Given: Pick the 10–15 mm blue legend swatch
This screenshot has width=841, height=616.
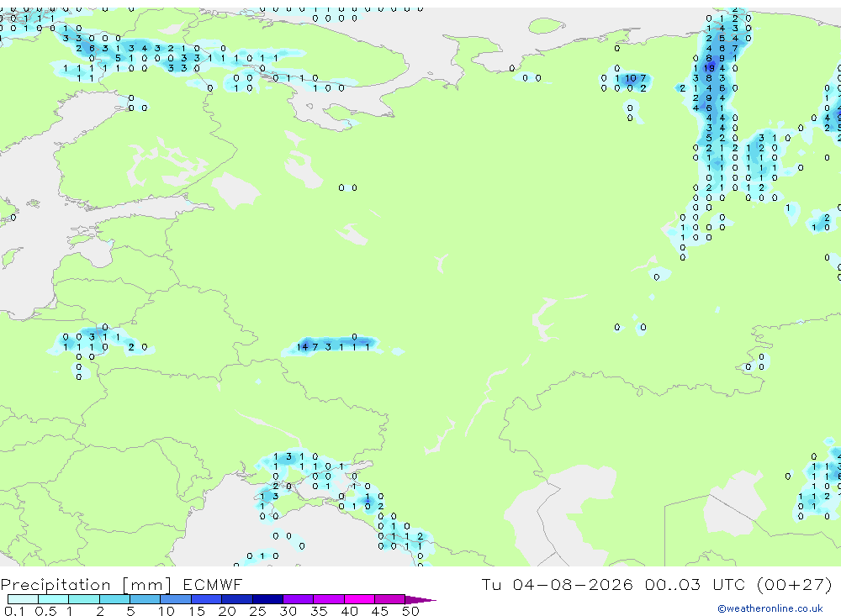Looking at the screenshot, I should (x=176, y=599).
